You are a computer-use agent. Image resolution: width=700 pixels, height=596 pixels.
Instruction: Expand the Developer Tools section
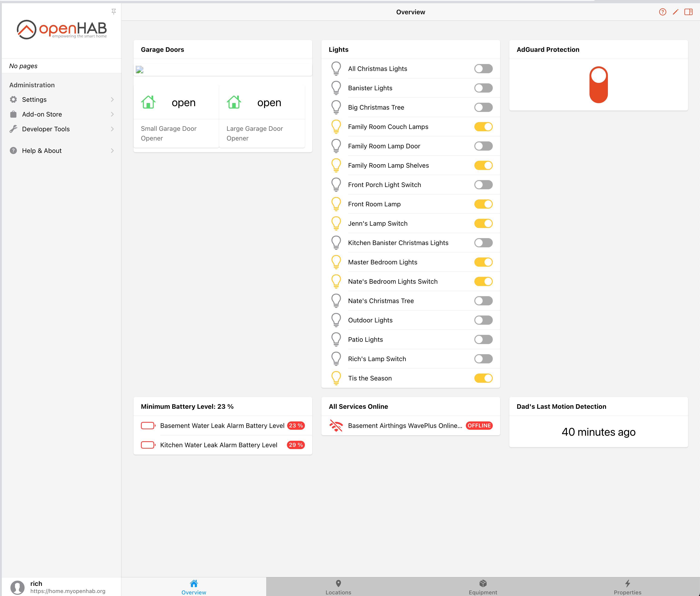[112, 129]
